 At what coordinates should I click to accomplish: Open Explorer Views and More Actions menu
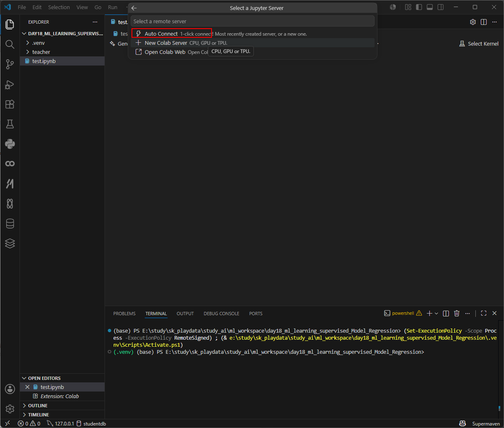coord(95,22)
